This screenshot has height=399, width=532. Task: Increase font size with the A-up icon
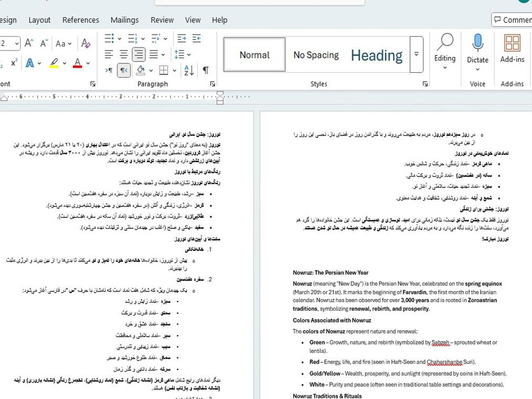tap(29, 43)
